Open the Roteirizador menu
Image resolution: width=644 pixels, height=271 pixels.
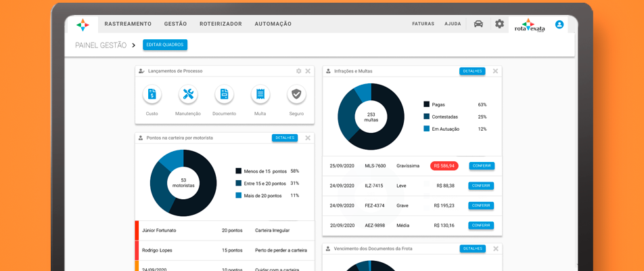[221, 24]
